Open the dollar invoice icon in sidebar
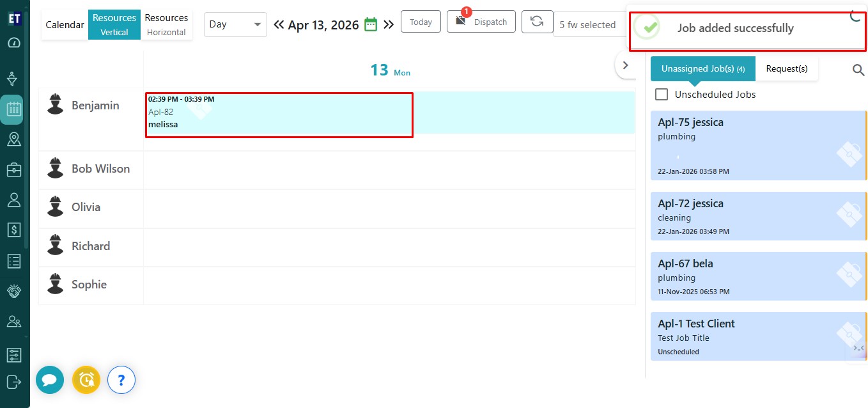 point(13,230)
